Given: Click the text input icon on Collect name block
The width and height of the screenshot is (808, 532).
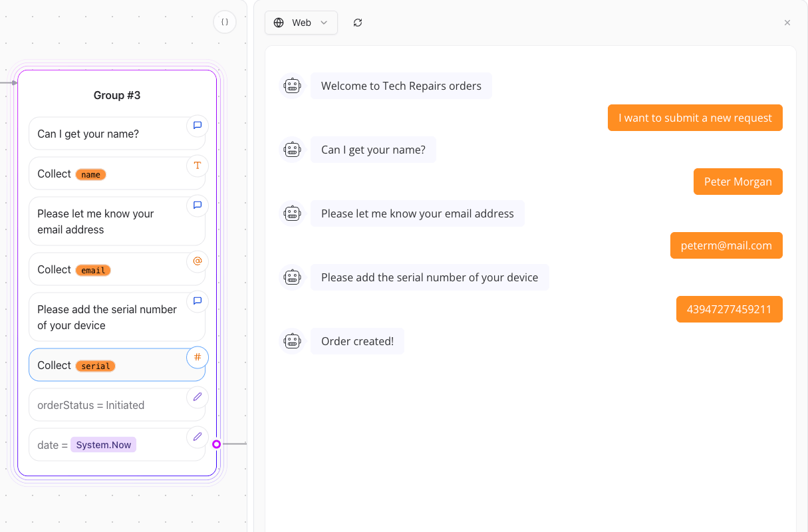Looking at the screenshot, I should [198, 166].
